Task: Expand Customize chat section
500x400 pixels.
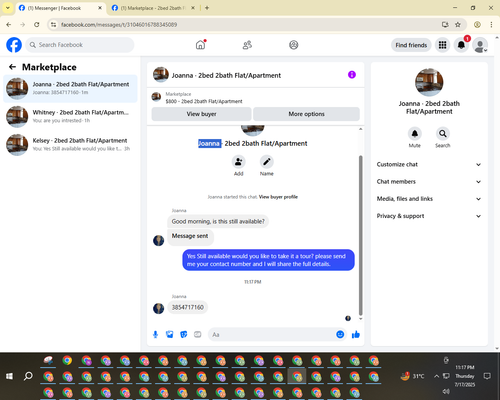Action: pos(429,164)
